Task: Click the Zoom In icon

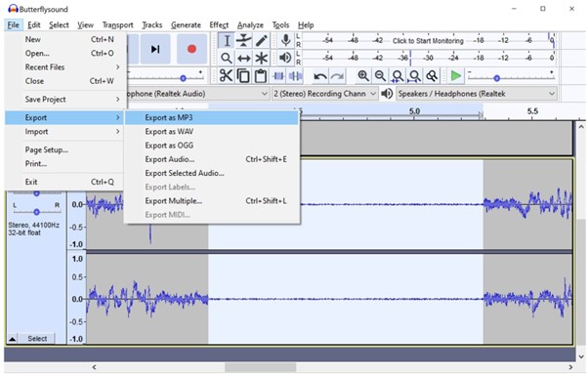Action: click(x=362, y=76)
